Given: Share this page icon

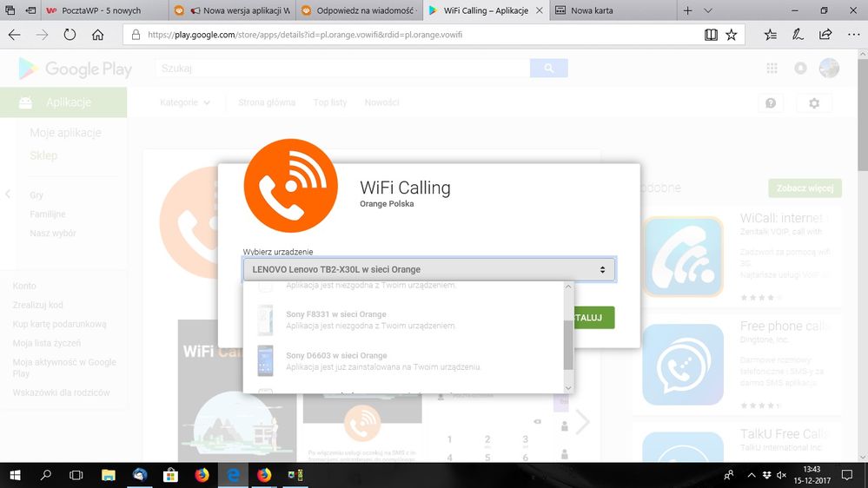Looking at the screenshot, I should pos(825,35).
